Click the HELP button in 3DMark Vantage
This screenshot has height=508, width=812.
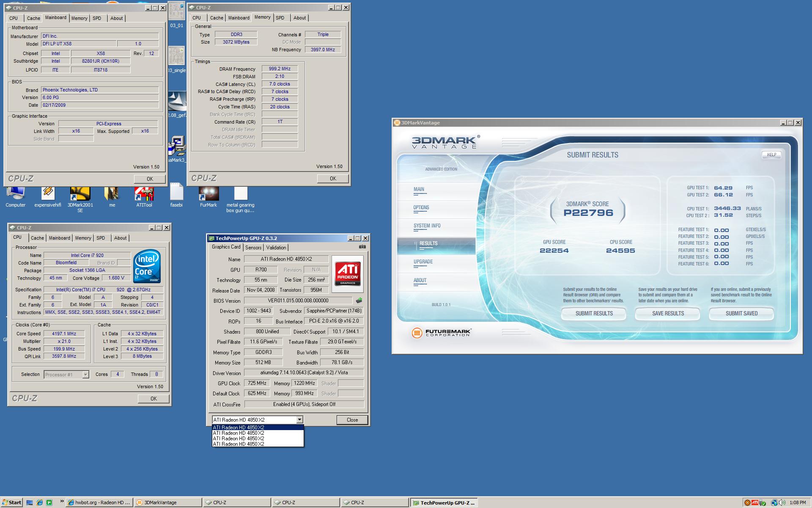point(771,155)
